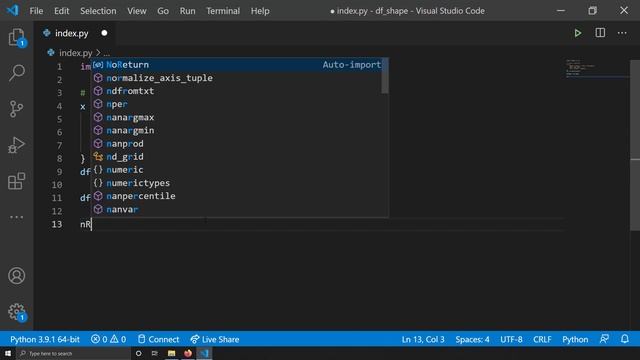
Task: Choose nanargmax suggestion
Action: pyautogui.click(x=237, y=117)
